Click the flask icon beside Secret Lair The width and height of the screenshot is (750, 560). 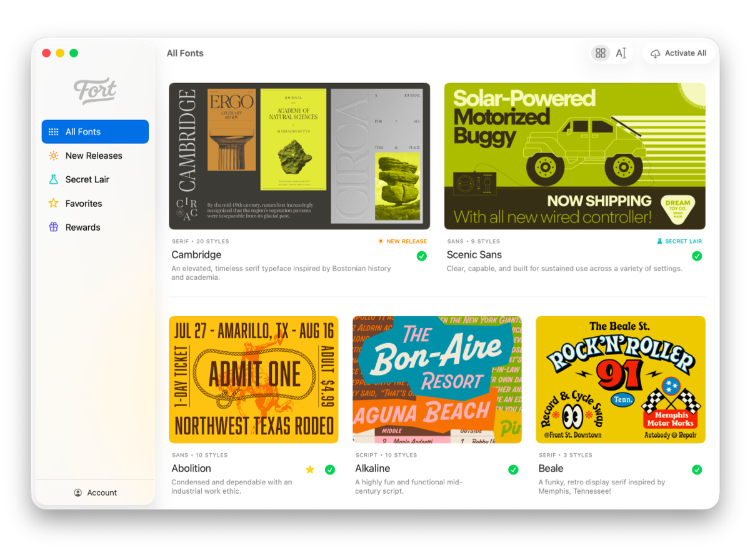coord(53,179)
